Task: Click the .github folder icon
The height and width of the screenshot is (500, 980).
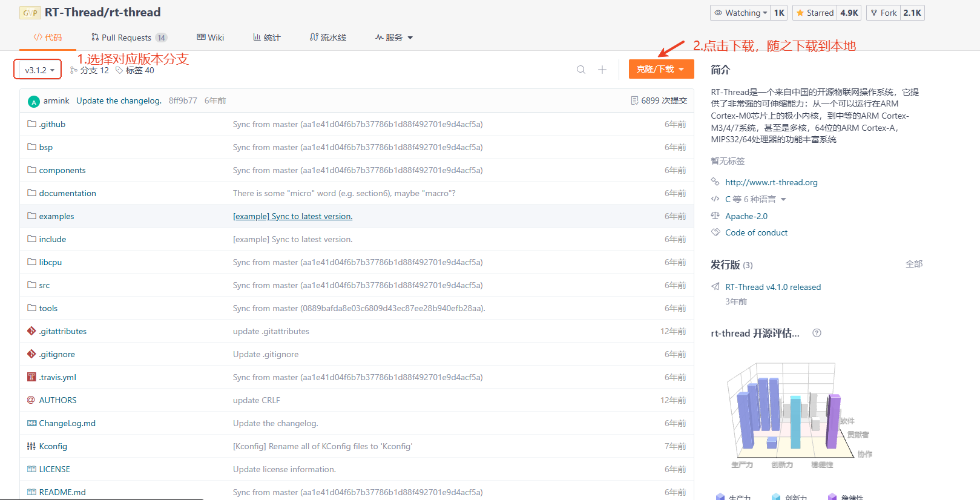Action: click(x=31, y=124)
